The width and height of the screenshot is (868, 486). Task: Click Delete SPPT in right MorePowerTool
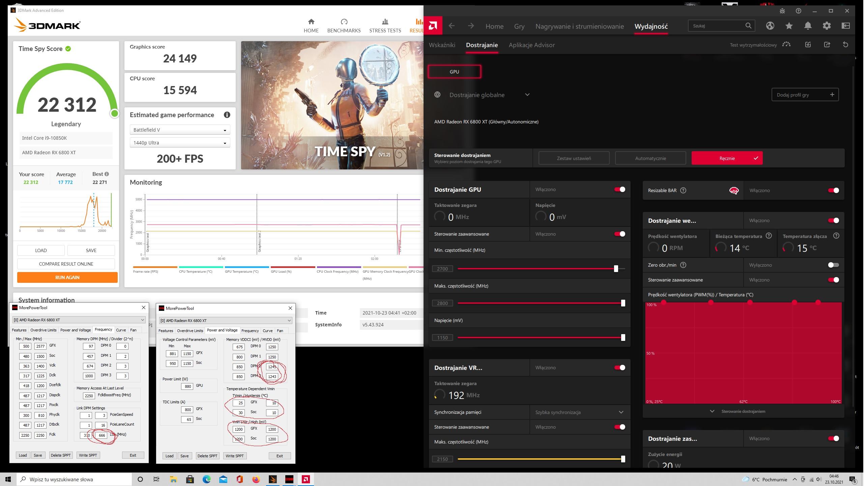[x=207, y=456]
